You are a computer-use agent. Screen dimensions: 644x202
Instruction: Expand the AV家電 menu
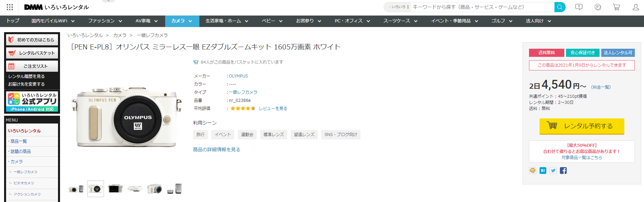point(147,21)
